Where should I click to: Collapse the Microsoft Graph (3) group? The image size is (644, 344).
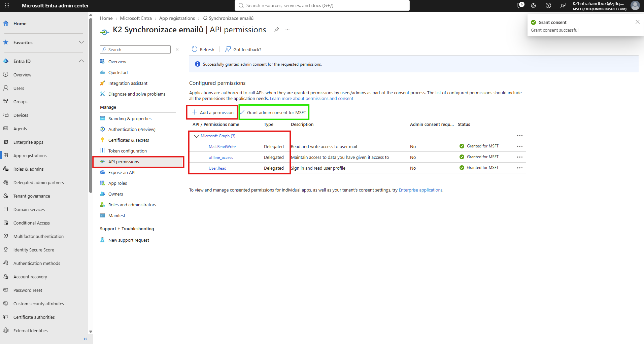197,136
